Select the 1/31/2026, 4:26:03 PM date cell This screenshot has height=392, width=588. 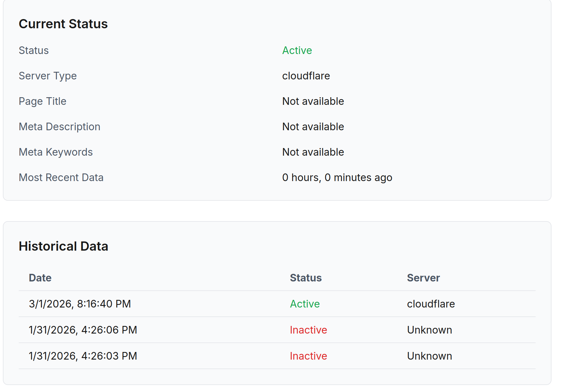click(x=83, y=356)
